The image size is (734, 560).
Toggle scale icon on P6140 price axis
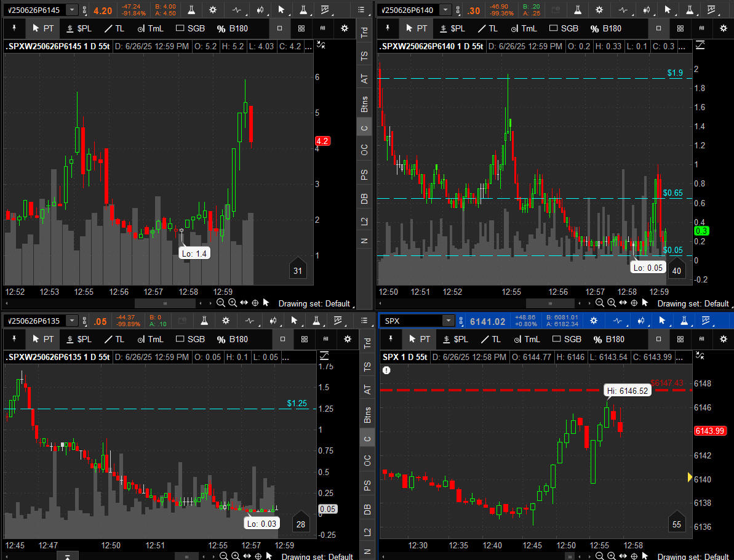point(700,45)
